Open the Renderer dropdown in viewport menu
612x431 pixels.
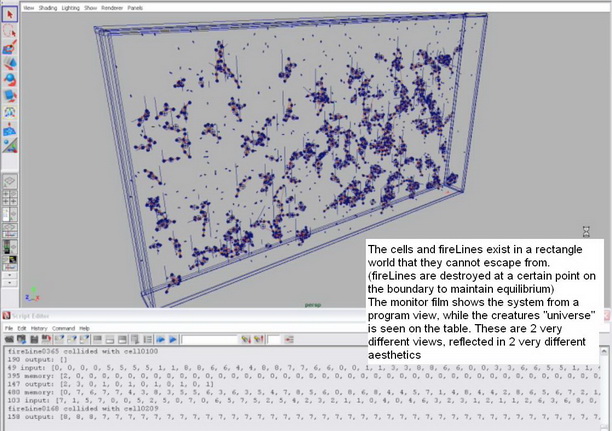112,6
